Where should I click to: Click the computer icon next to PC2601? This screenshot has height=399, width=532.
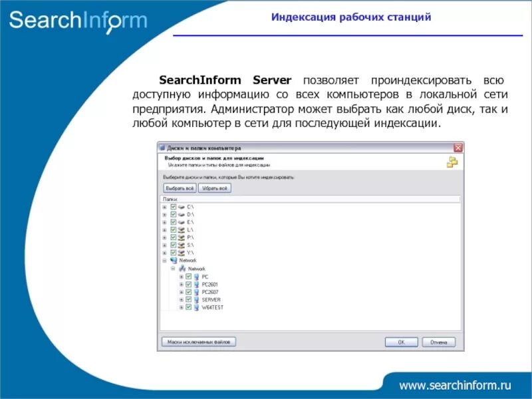coord(196,285)
